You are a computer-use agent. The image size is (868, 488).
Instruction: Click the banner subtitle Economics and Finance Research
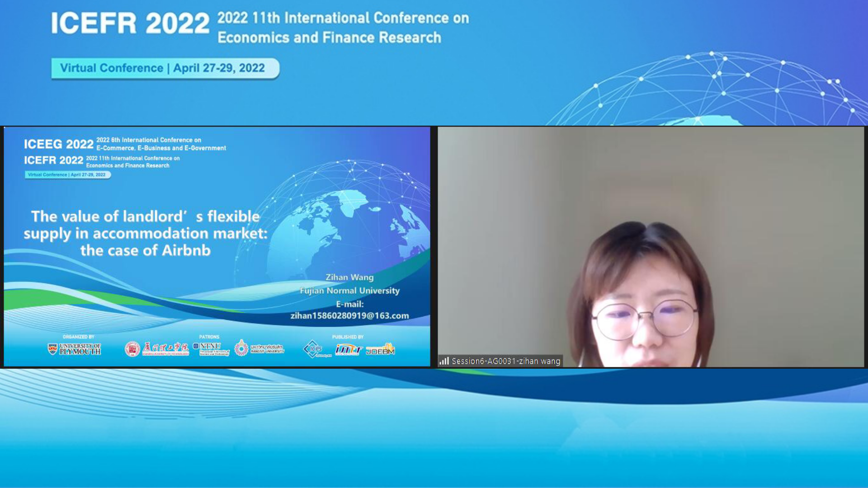click(329, 38)
